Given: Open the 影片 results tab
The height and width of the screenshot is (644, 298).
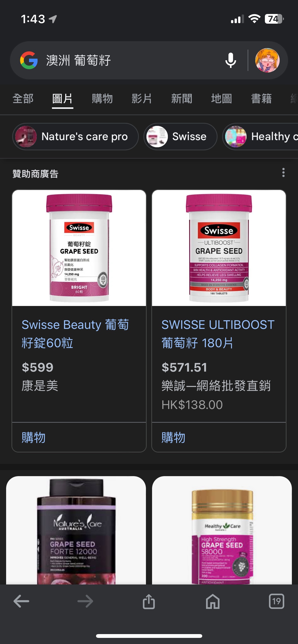Looking at the screenshot, I should pyautogui.click(x=142, y=99).
